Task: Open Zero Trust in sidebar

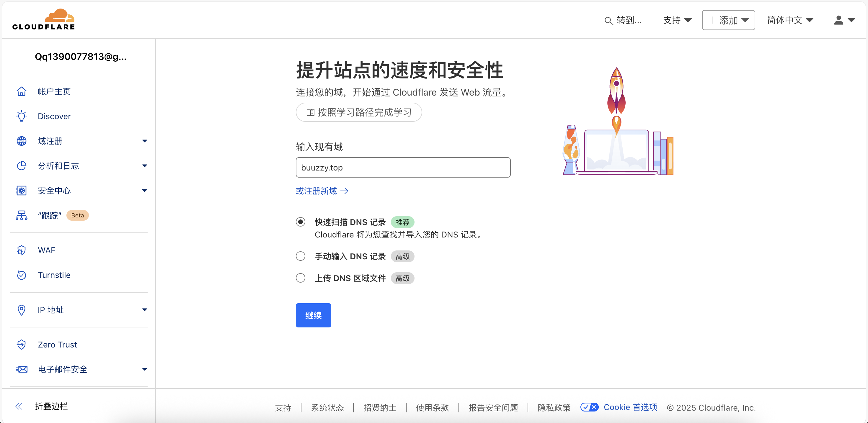Action: [57, 345]
